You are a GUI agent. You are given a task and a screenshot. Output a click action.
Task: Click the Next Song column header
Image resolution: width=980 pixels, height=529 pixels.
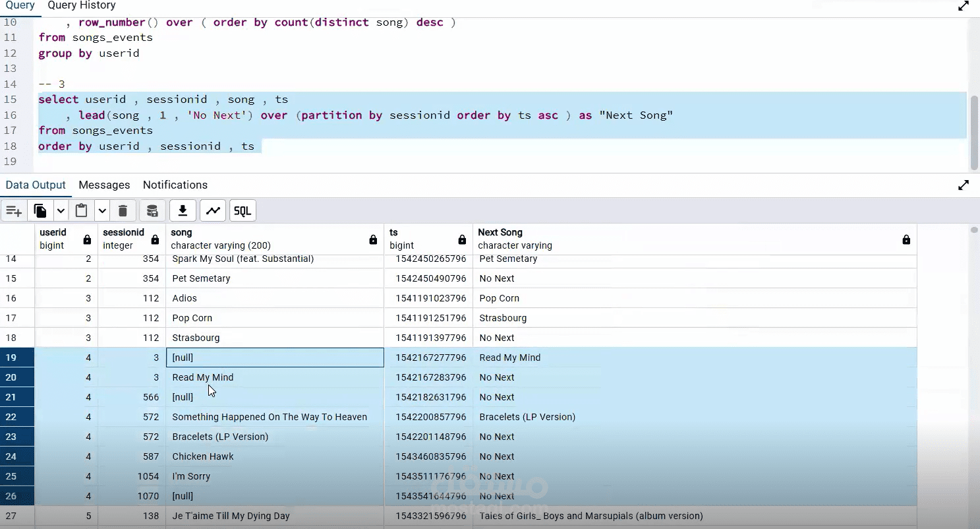click(695, 239)
